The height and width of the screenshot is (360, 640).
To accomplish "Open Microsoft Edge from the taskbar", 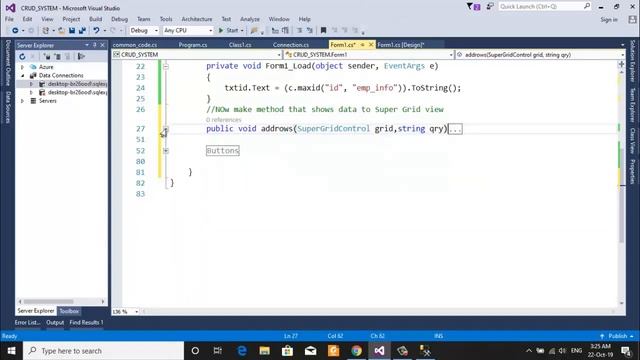I will click(242, 351).
